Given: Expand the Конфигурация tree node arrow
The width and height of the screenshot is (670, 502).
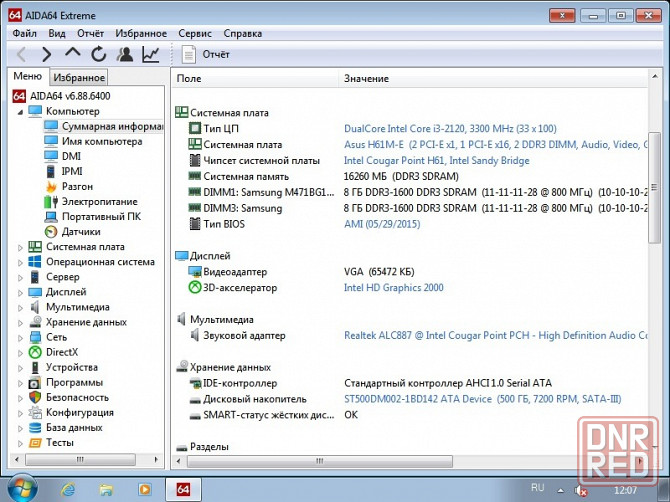Looking at the screenshot, I should point(20,413).
